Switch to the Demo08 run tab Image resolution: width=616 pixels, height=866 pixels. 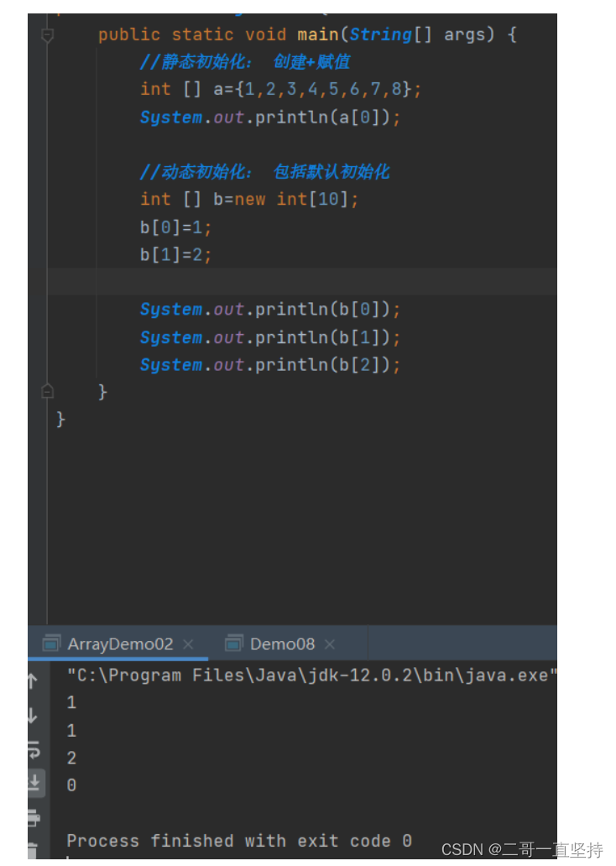pos(282,644)
